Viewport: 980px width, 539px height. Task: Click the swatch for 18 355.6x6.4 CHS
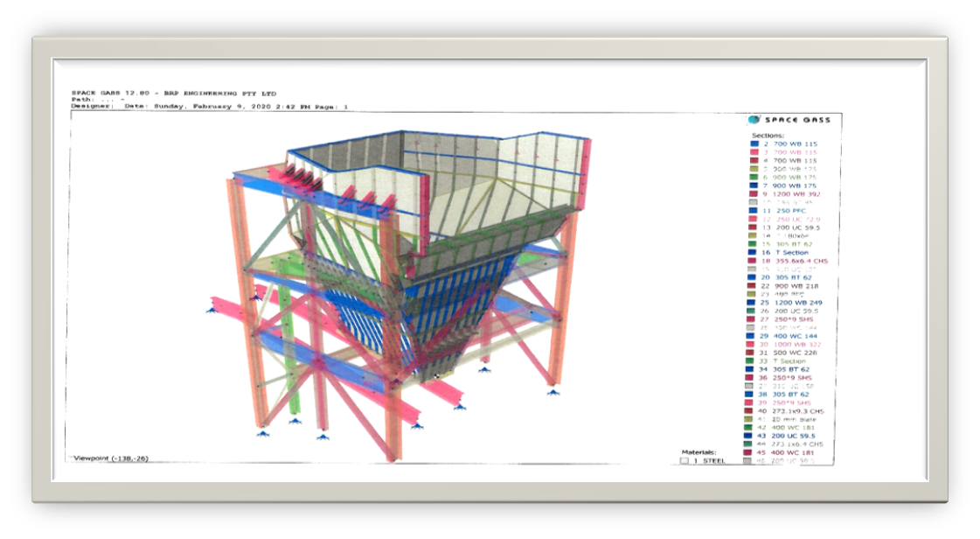tap(754, 261)
